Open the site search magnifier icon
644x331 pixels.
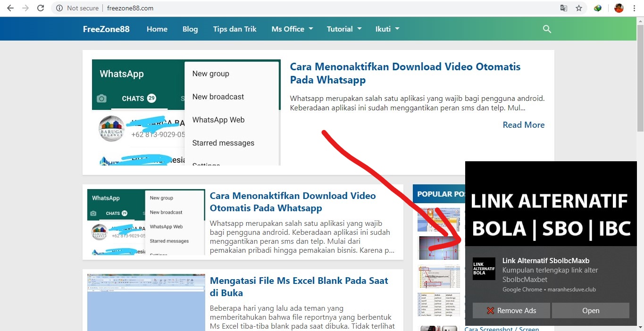click(x=547, y=29)
